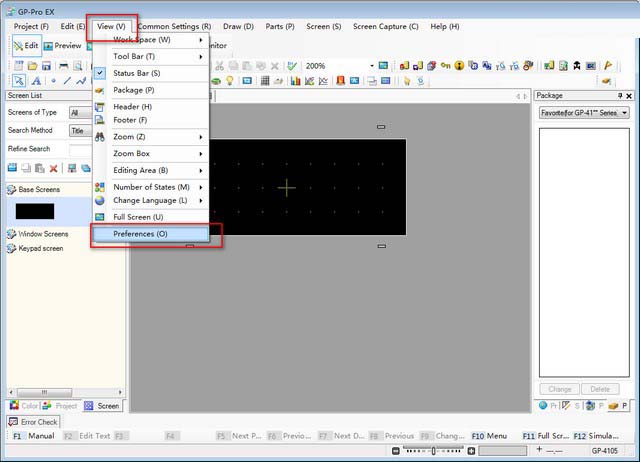
Task: Click the zoom-out minus button by slider
Action: pos(395,451)
